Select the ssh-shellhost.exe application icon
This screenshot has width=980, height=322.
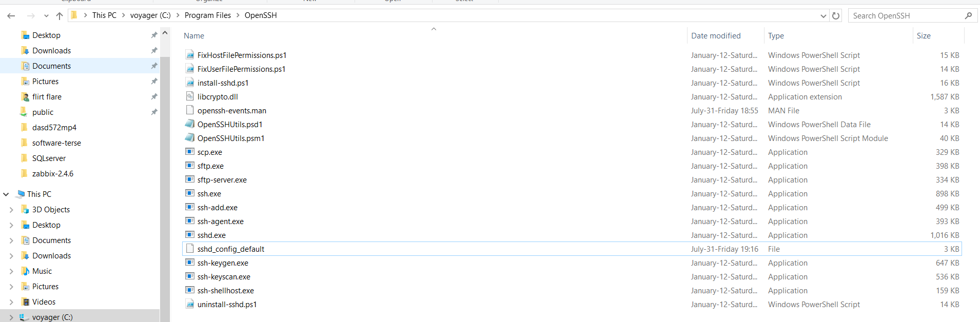click(190, 290)
